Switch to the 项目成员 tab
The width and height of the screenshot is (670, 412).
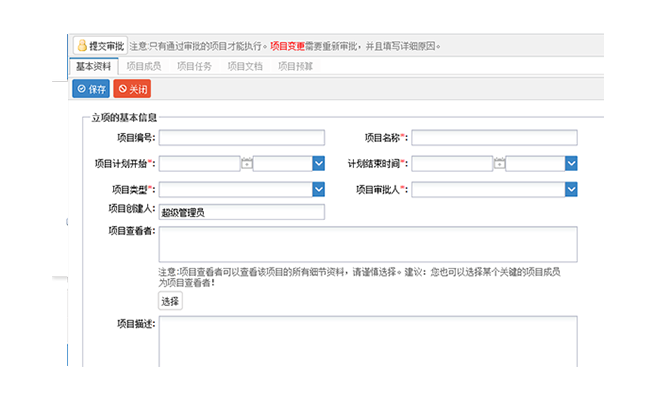[x=144, y=66]
